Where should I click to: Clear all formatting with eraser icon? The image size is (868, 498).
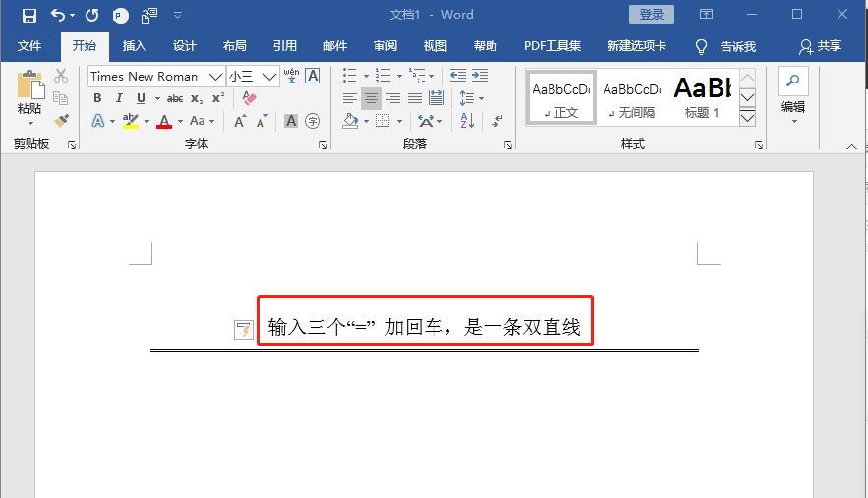[x=249, y=98]
